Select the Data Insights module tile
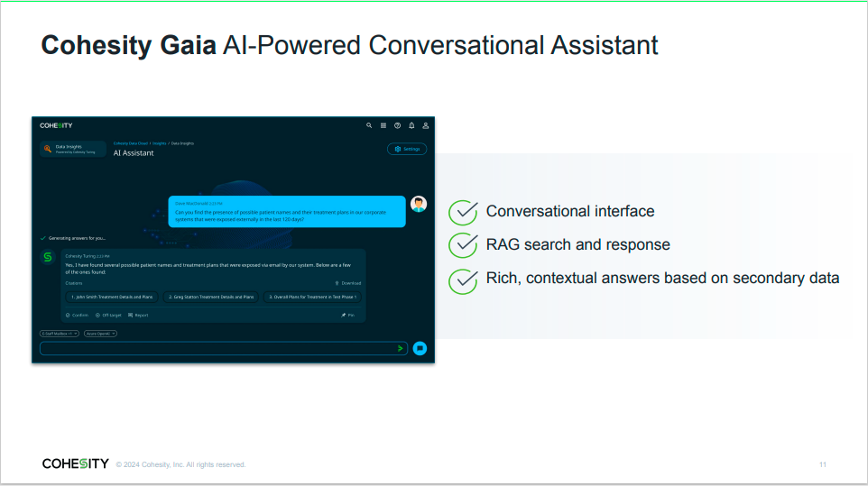The width and height of the screenshot is (868, 486). coord(72,149)
